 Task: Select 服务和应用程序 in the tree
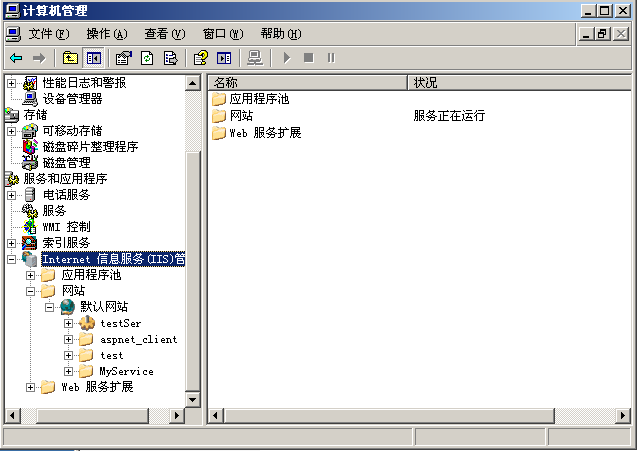[x=65, y=179]
